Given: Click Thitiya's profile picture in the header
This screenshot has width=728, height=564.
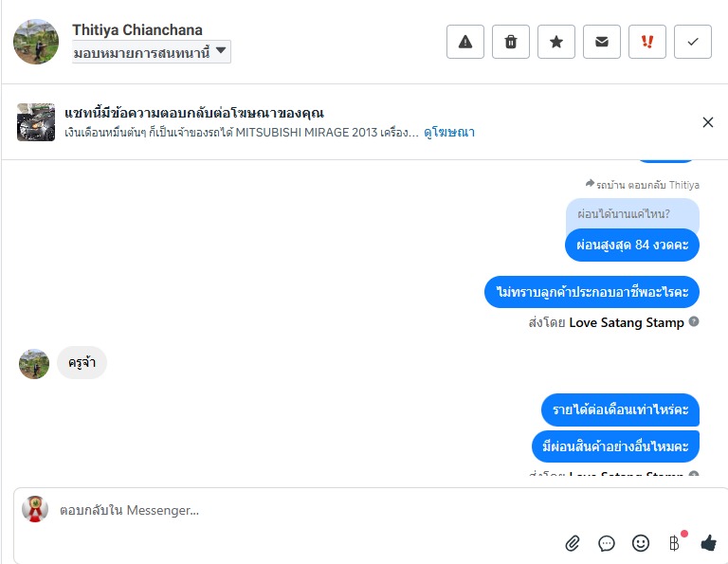Looking at the screenshot, I should (x=36, y=42).
